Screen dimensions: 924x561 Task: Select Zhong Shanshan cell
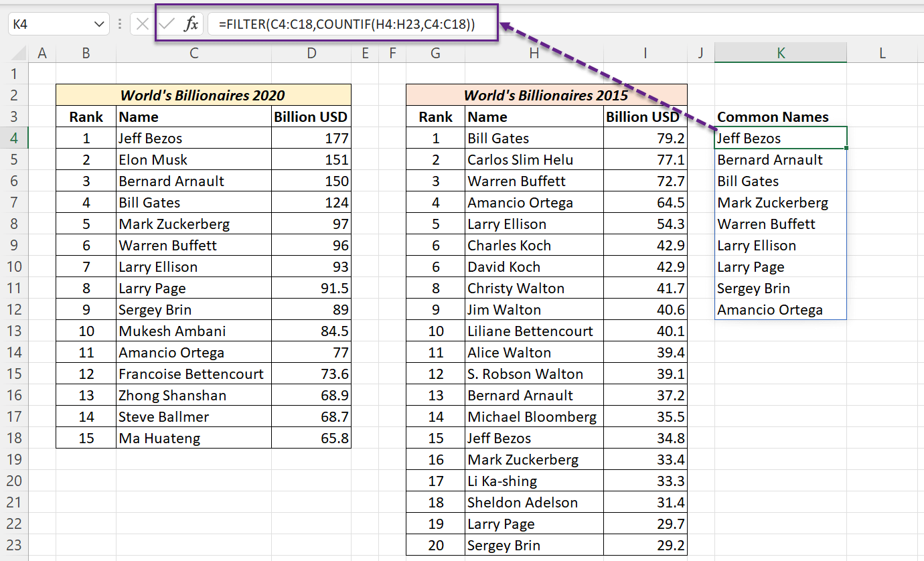pos(194,395)
